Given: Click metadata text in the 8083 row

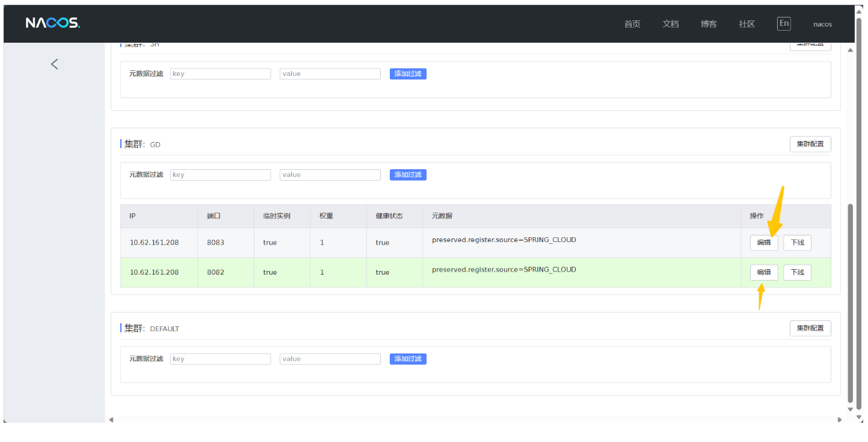Looking at the screenshot, I should [504, 240].
